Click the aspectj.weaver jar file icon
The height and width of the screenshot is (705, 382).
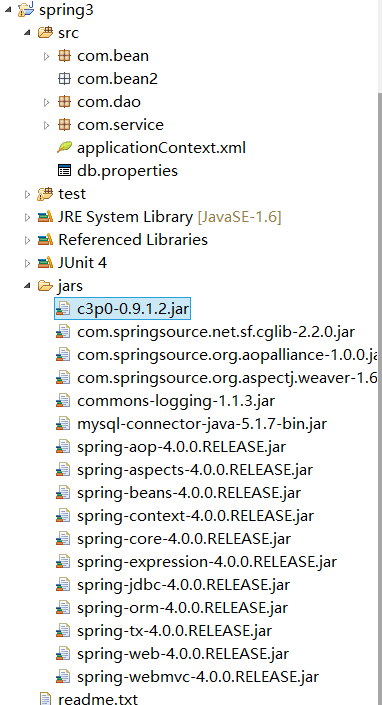click(x=63, y=378)
